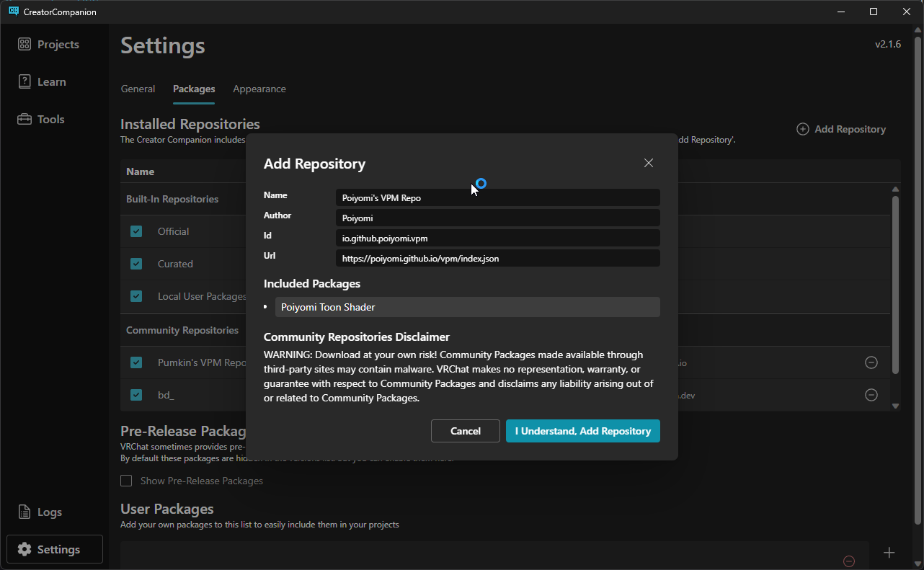Image resolution: width=924 pixels, height=570 pixels.
Task: Switch to the Appearance tab
Action: (x=259, y=89)
